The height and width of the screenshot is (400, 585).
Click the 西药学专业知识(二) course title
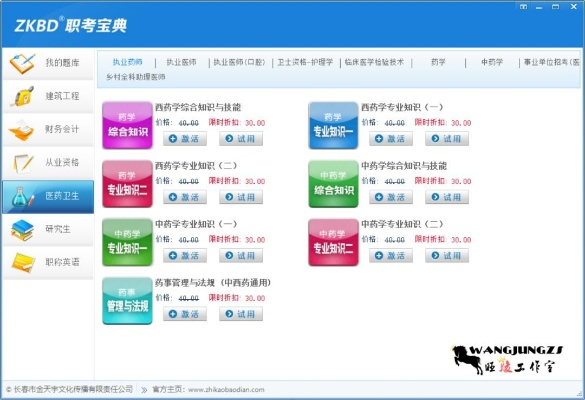click(x=196, y=166)
